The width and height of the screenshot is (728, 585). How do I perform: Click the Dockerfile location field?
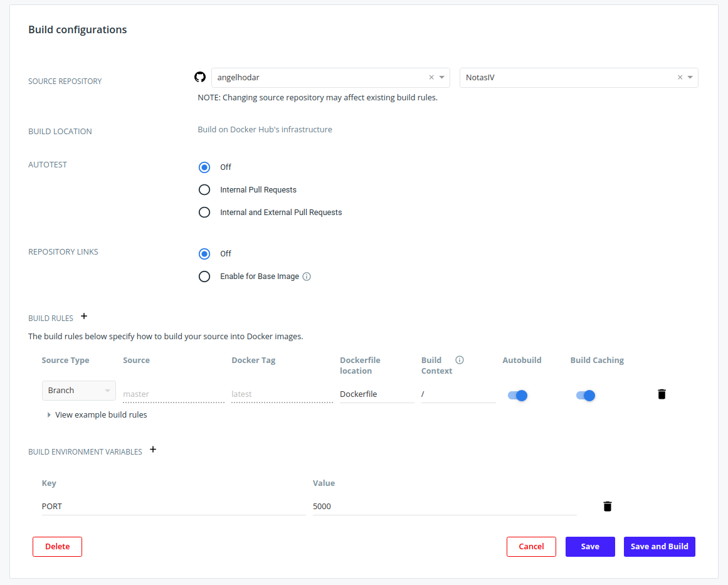coord(377,394)
